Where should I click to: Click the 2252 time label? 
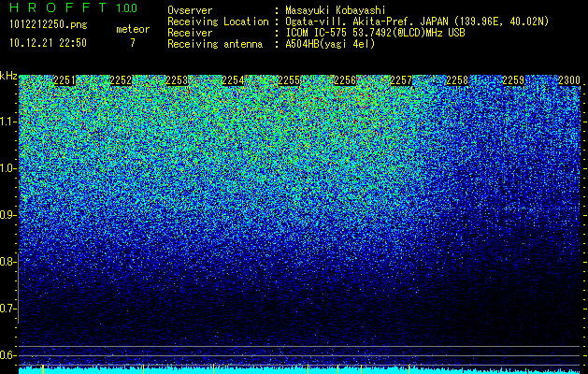pyautogui.click(x=121, y=80)
